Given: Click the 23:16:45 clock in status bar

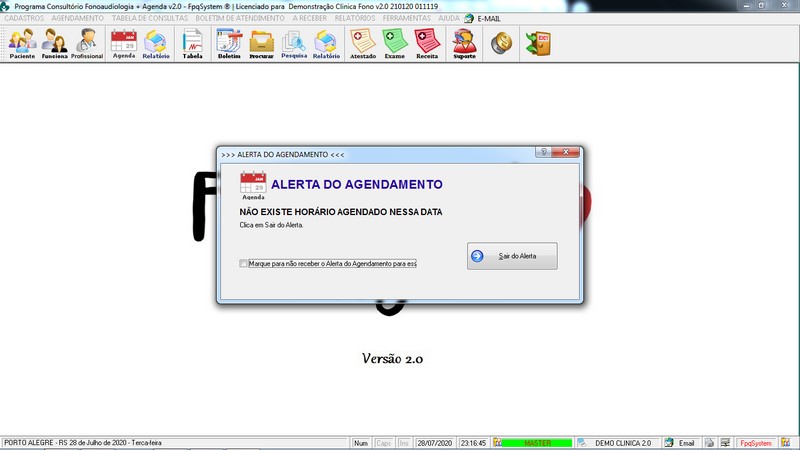Looking at the screenshot, I should [473, 443].
